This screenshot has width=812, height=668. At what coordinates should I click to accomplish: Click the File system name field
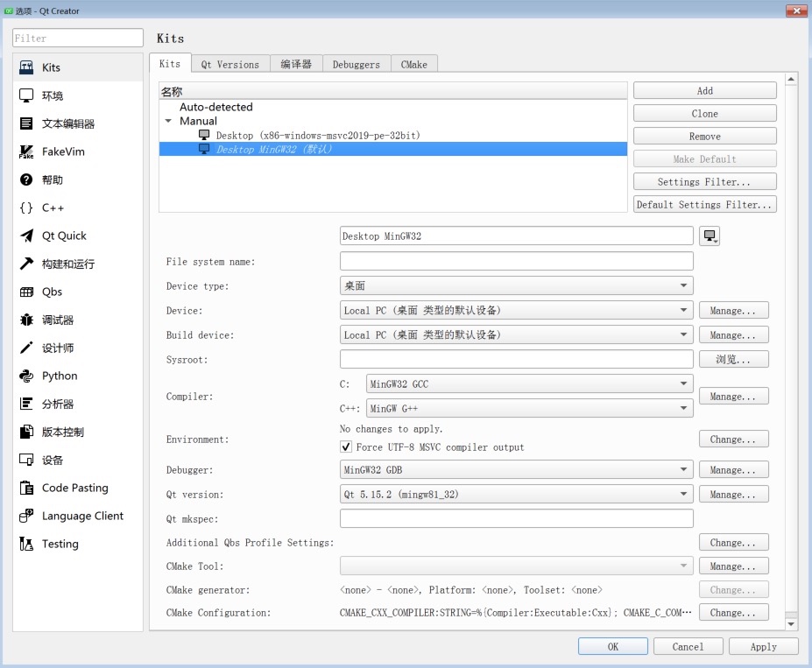click(516, 261)
